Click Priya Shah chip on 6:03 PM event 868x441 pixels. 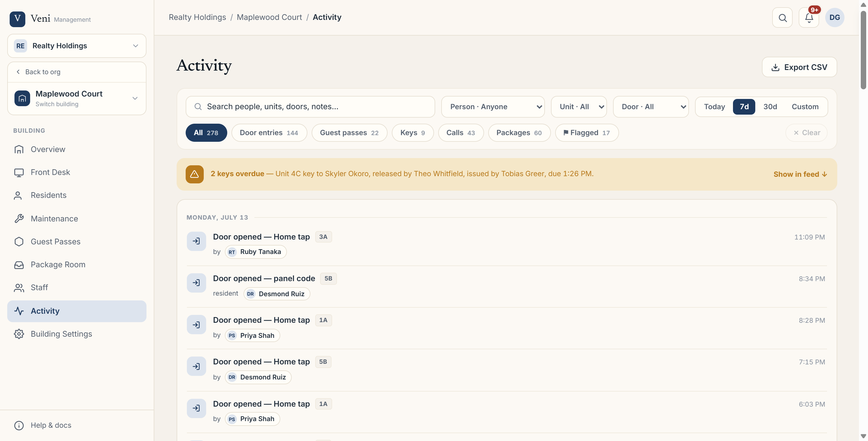click(x=252, y=419)
